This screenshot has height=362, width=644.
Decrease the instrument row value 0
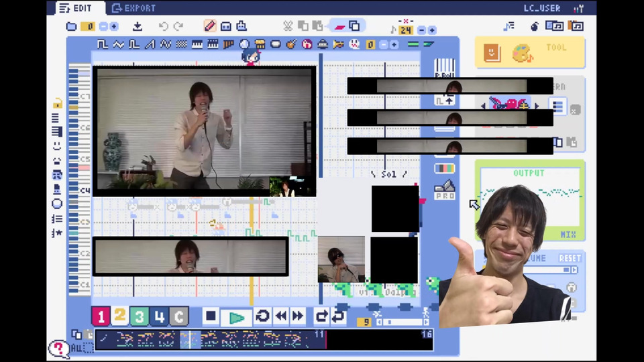pyautogui.click(x=383, y=44)
